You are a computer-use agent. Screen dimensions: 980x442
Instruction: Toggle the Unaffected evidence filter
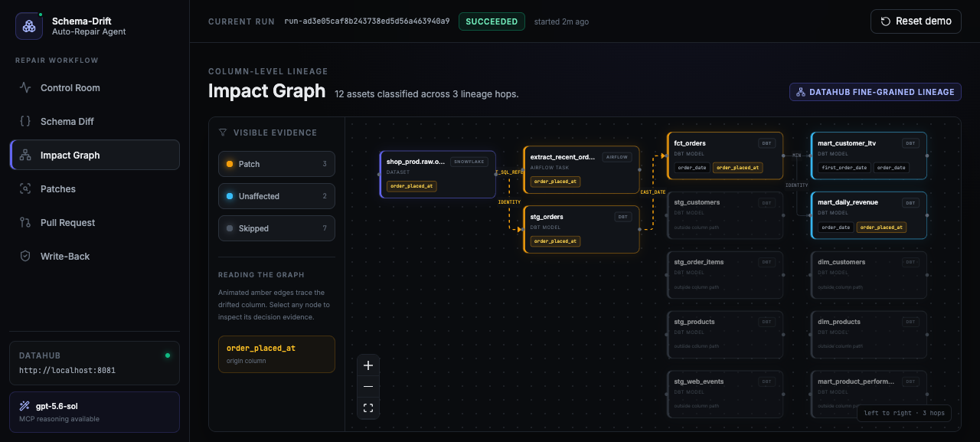tap(276, 196)
